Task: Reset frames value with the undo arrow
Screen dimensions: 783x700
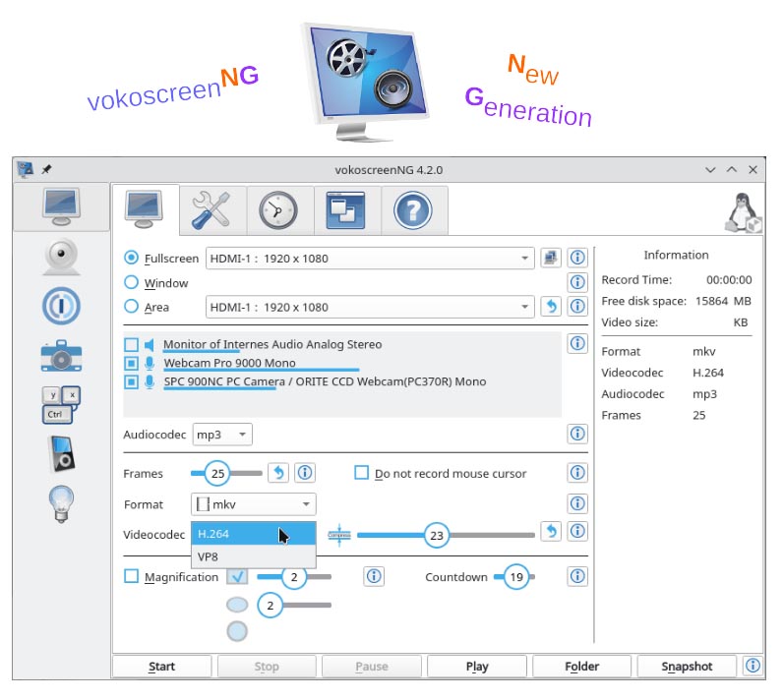Action: pos(278,473)
